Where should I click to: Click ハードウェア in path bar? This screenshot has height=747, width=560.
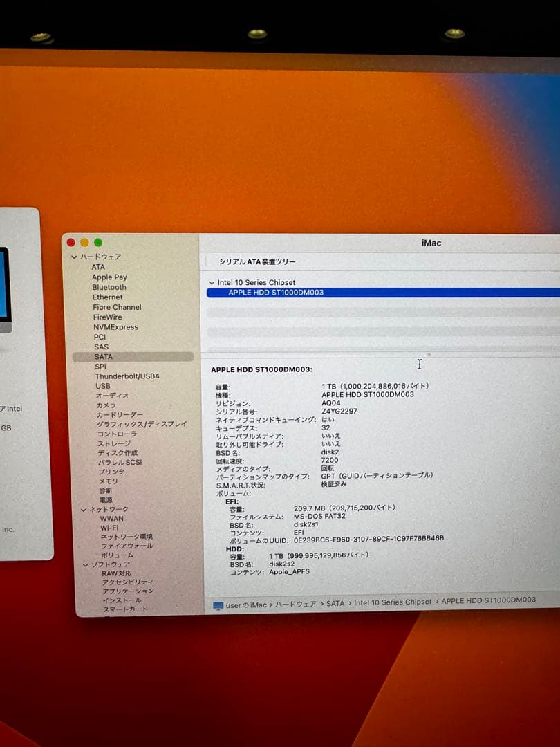pyautogui.click(x=296, y=604)
